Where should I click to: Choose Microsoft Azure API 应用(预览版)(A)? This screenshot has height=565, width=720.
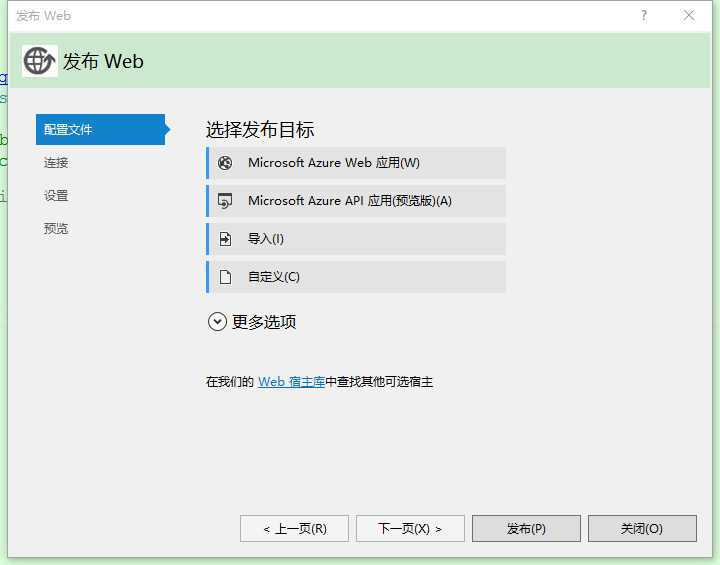[x=356, y=201]
